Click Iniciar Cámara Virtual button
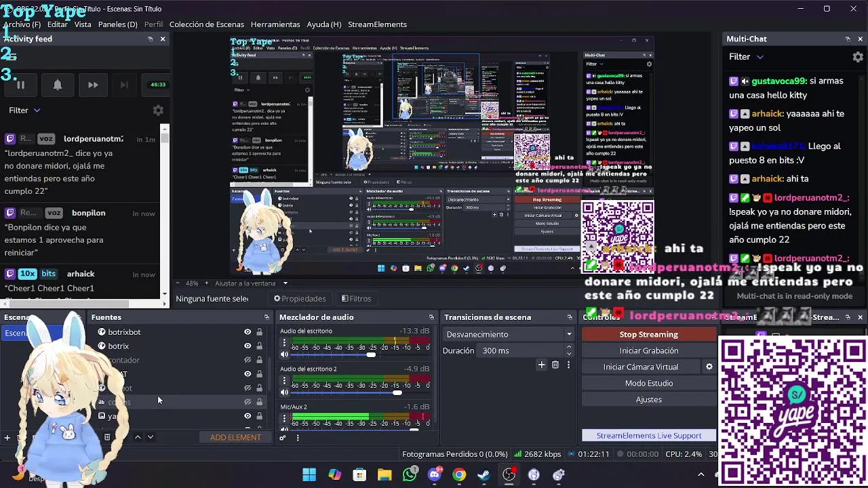The width and height of the screenshot is (868, 488). click(641, 367)
